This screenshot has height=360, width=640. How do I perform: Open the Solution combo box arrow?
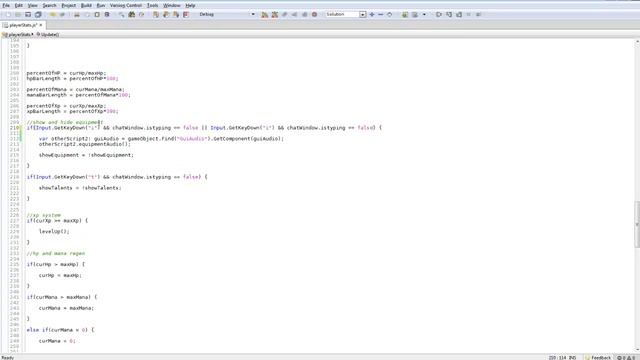click(362, 14)
